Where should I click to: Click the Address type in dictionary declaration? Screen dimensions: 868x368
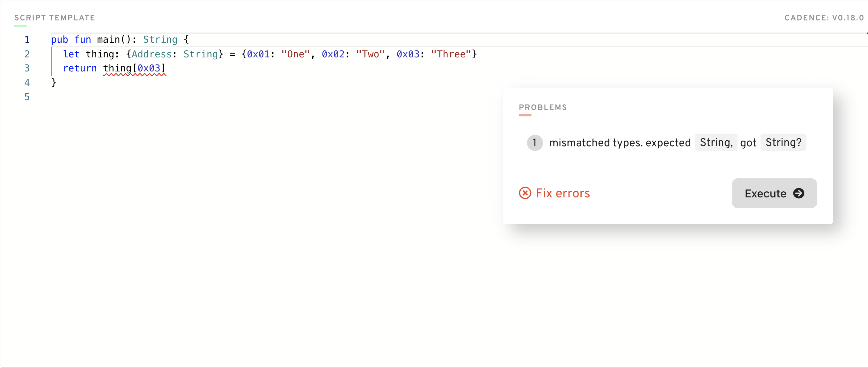[x=151, y=54]
